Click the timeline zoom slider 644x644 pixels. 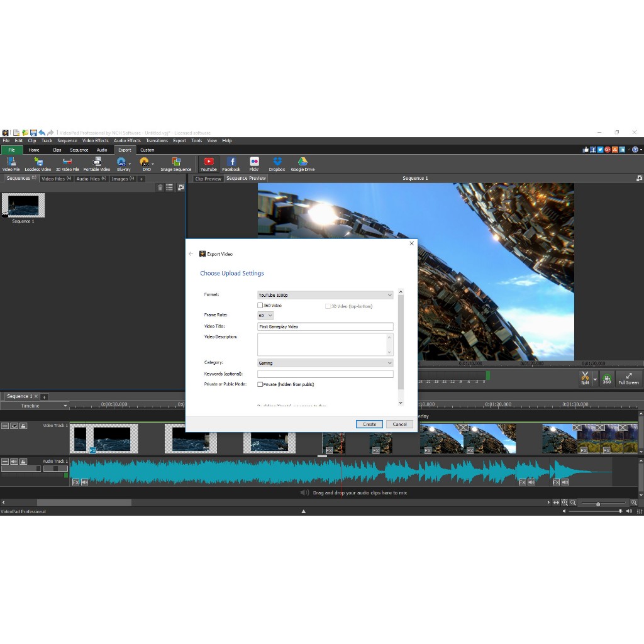pos(597,504)
